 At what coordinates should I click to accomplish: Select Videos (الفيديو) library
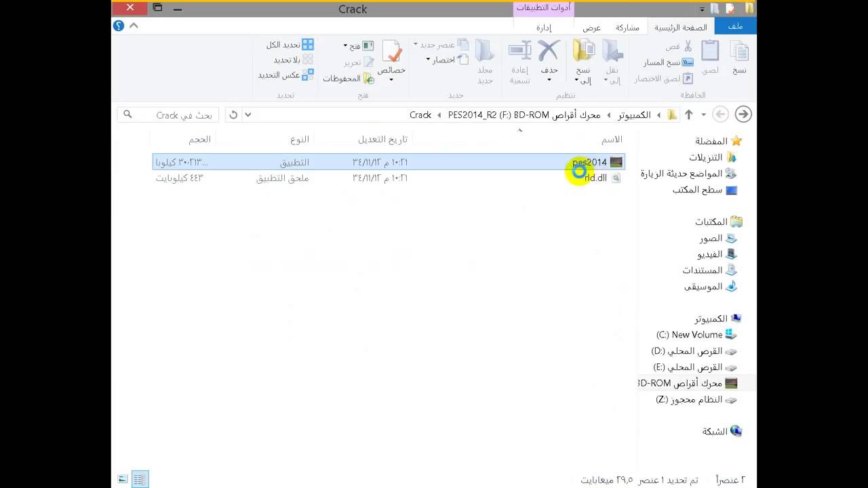(x=717, y=254)
